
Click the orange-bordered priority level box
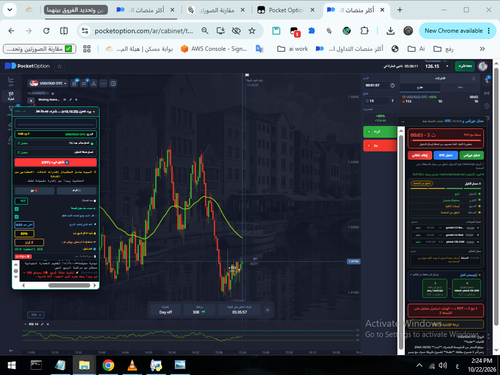(445, 324)
